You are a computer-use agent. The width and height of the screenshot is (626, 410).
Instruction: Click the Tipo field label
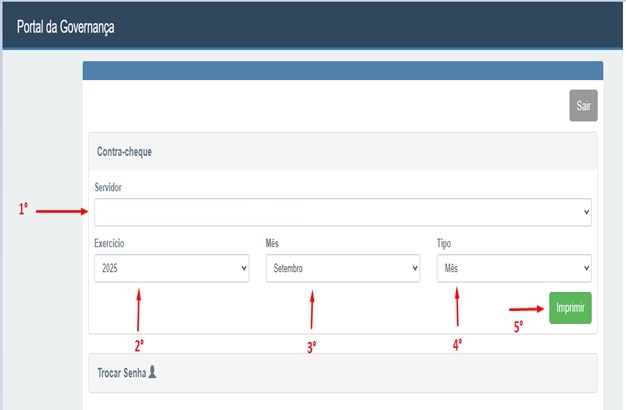(445, 243)
